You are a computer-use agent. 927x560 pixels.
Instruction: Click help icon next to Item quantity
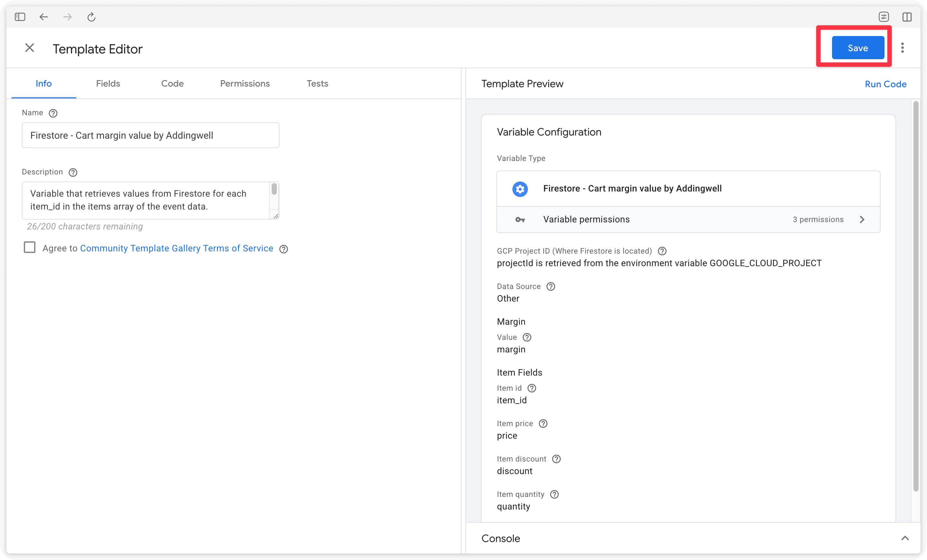[554, 494]
